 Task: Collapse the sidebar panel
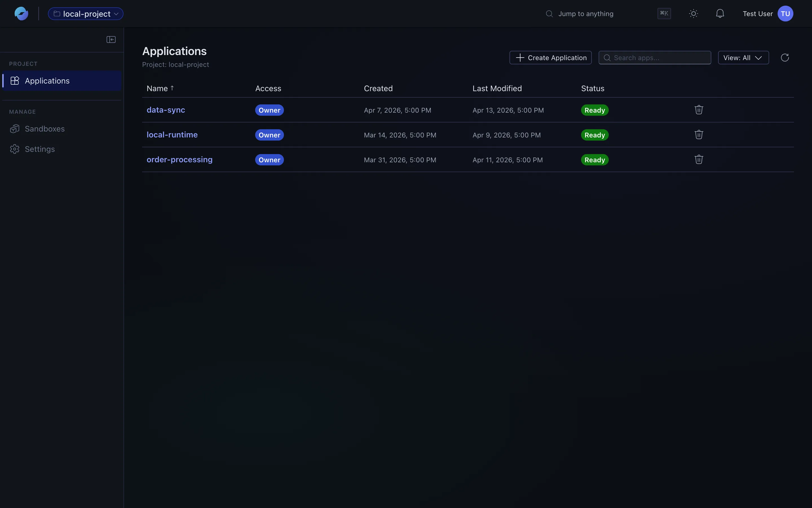pos(111,40)
